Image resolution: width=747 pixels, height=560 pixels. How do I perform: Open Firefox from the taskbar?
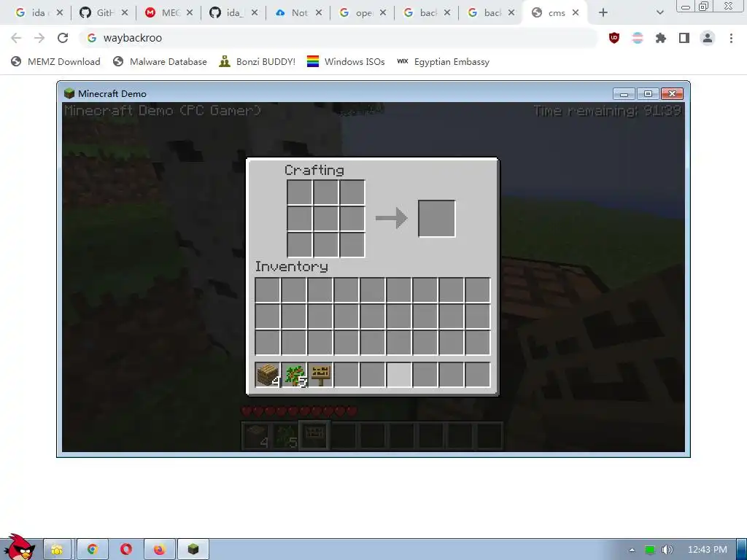click(160, 550)
